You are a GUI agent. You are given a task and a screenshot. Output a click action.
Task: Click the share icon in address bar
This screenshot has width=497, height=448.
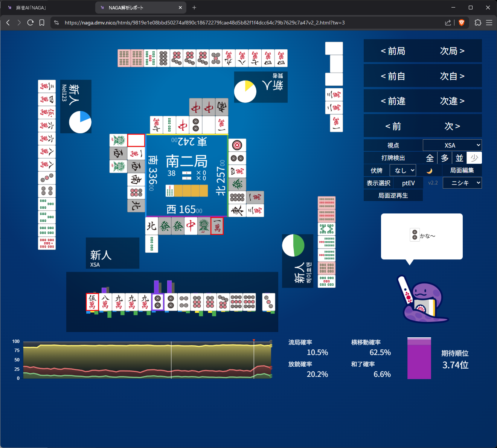click(448, 23)
